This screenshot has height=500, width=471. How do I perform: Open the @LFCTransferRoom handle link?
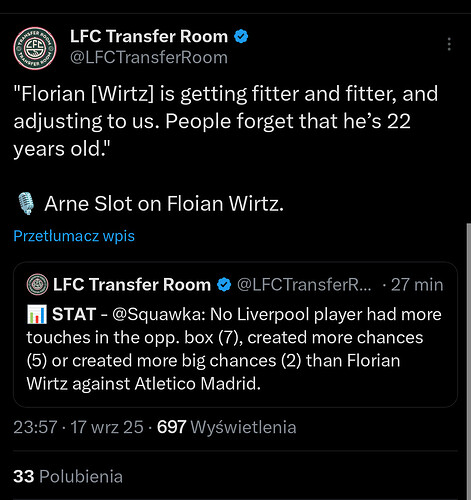click(x=149, y=57)
